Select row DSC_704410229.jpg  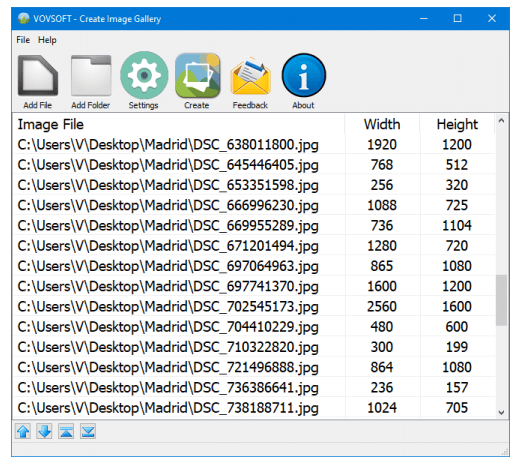coord(254,327)
